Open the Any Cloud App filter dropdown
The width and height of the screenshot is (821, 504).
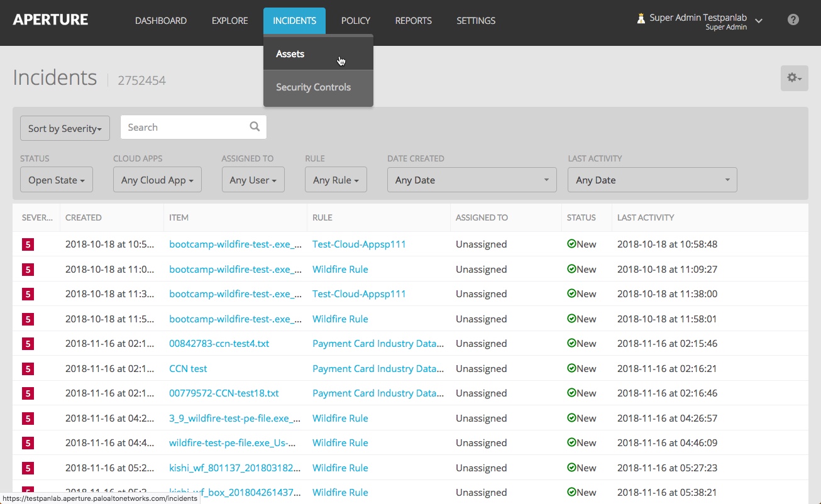coord(157,180)
